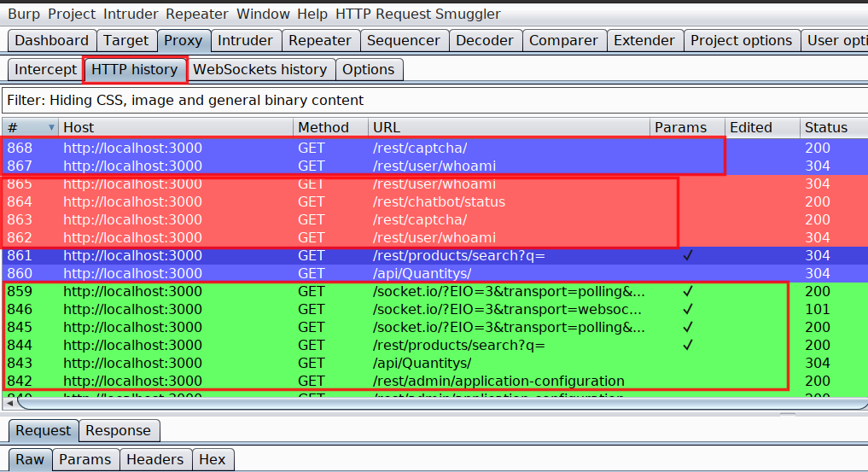Screen dimensions: 868x472
Task: Click the history table horizontal scrollbar
Action: (443, 404)
